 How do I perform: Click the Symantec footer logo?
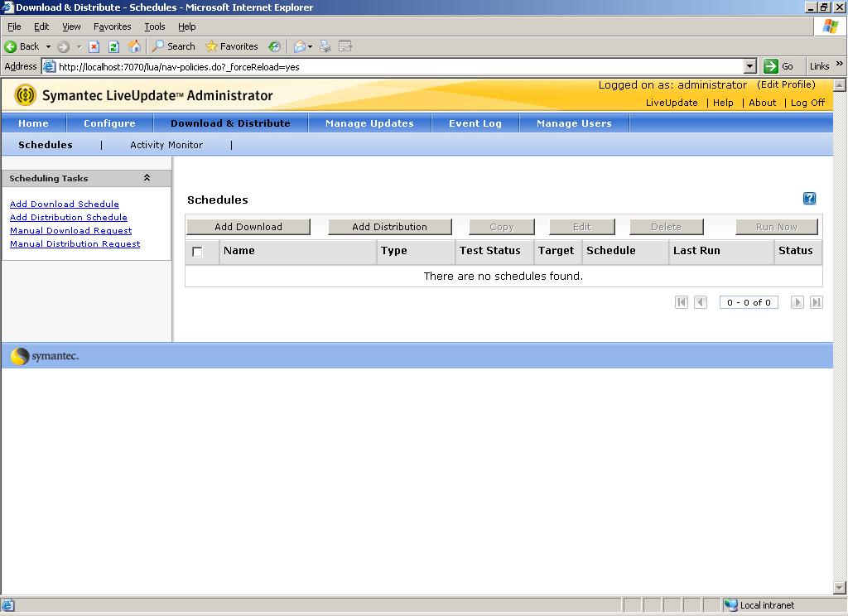[45, 356]
